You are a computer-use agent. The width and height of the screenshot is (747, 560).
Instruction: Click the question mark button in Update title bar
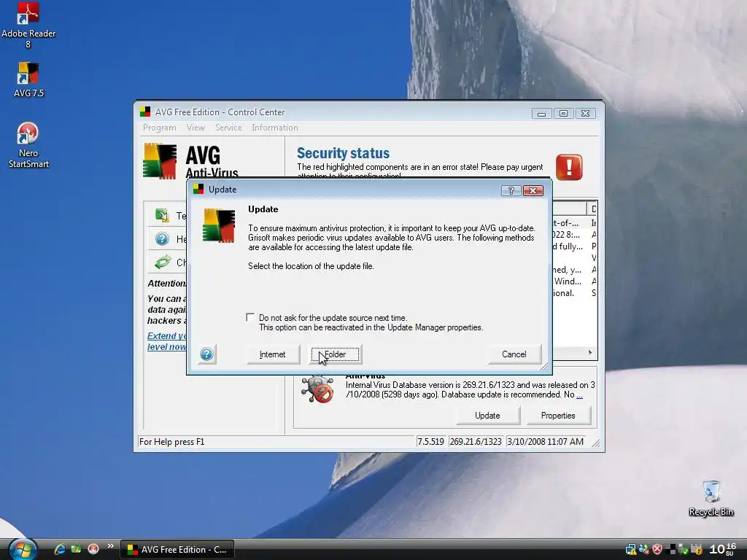(x=511, y=190)
